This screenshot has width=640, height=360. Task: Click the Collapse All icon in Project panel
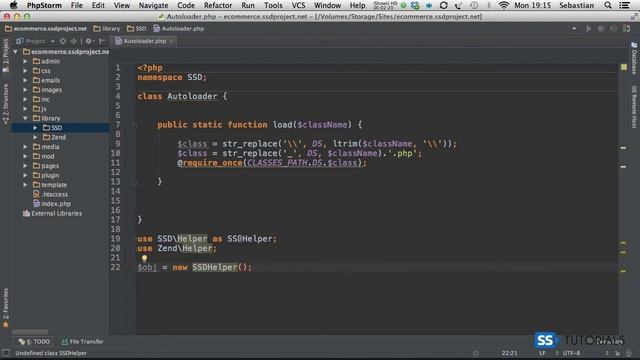(73, 41)
